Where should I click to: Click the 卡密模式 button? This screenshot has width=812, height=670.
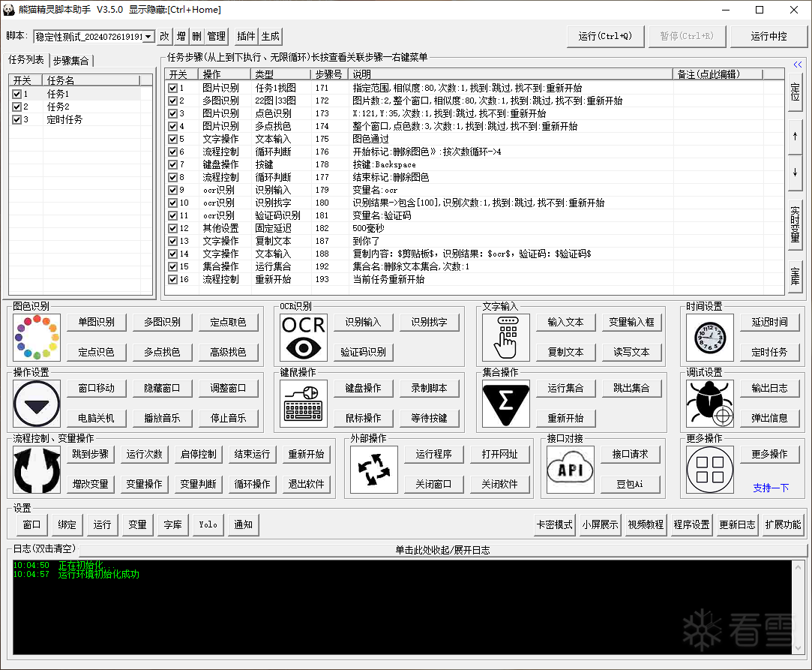(x=555, y=525)
